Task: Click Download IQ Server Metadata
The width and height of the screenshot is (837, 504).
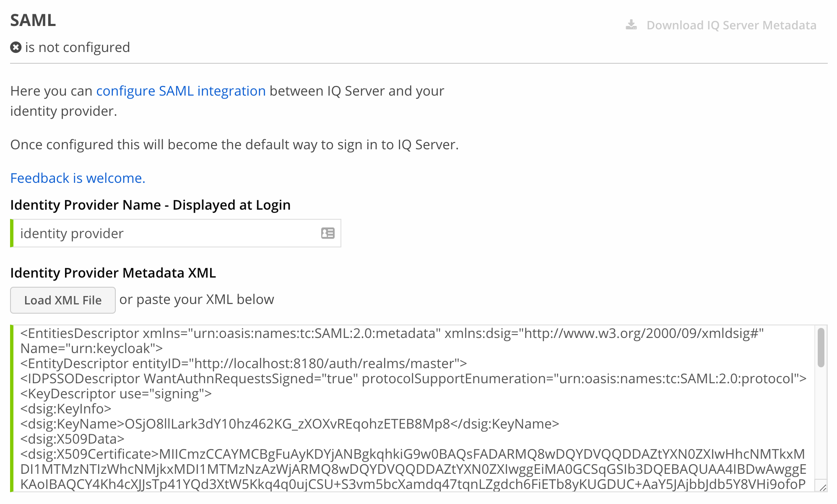Action: tap(731, 25)
